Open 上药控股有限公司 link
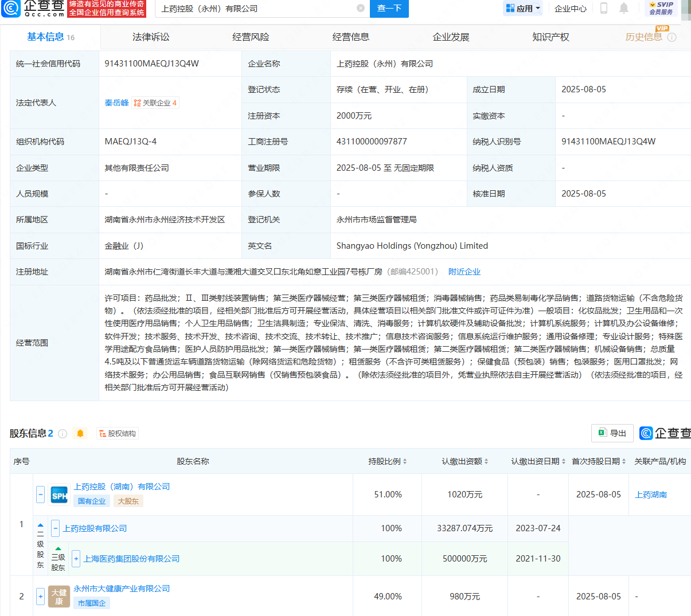691x616 pixels. tap(95, 528)
